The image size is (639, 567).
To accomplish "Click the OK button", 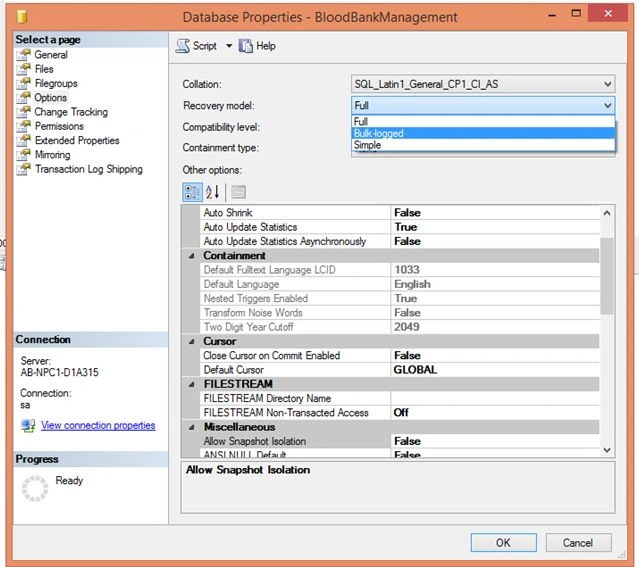I will pyautogui.click(x=503, y=543).
